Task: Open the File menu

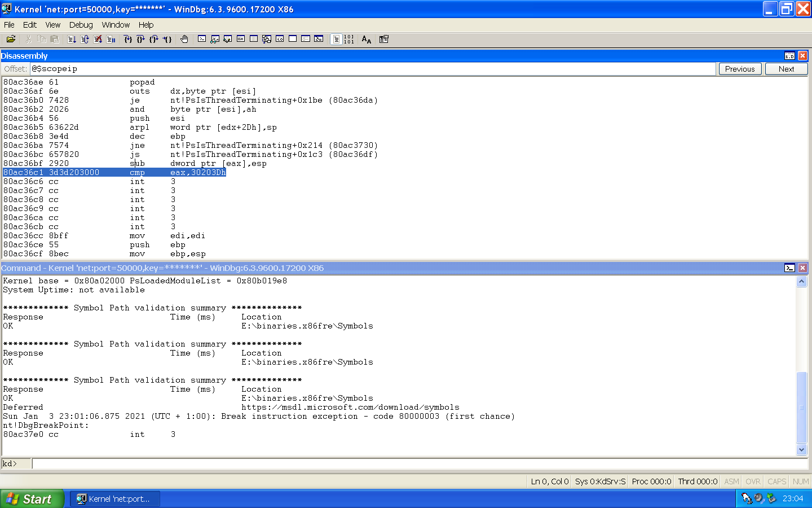Action: click(x=9, y=25)
